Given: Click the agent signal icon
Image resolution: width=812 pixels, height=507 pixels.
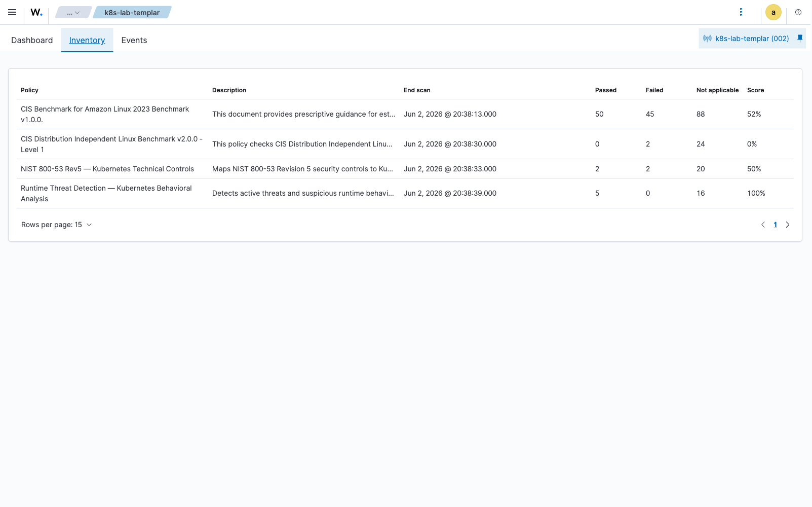Looking at the screenshot, I should pos(708,39).
